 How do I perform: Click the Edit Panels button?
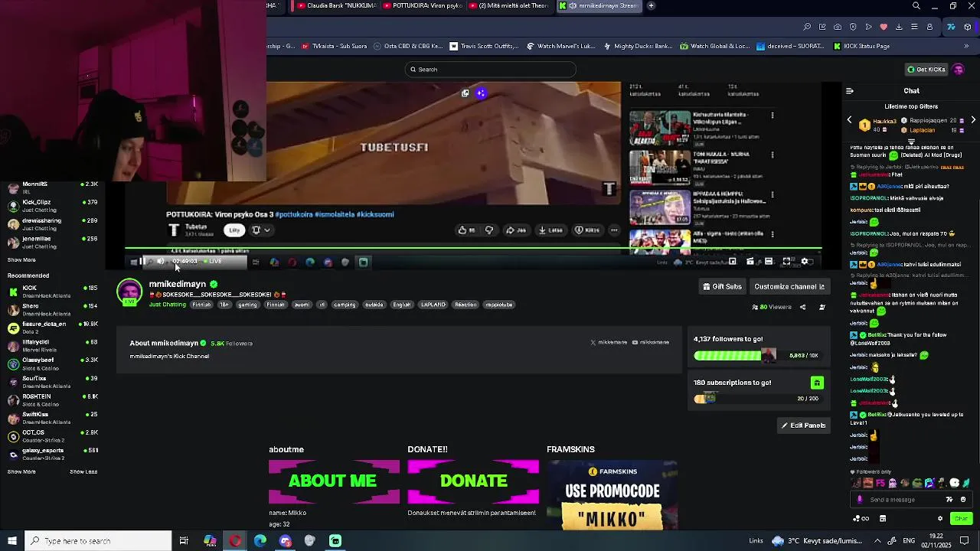803,425
